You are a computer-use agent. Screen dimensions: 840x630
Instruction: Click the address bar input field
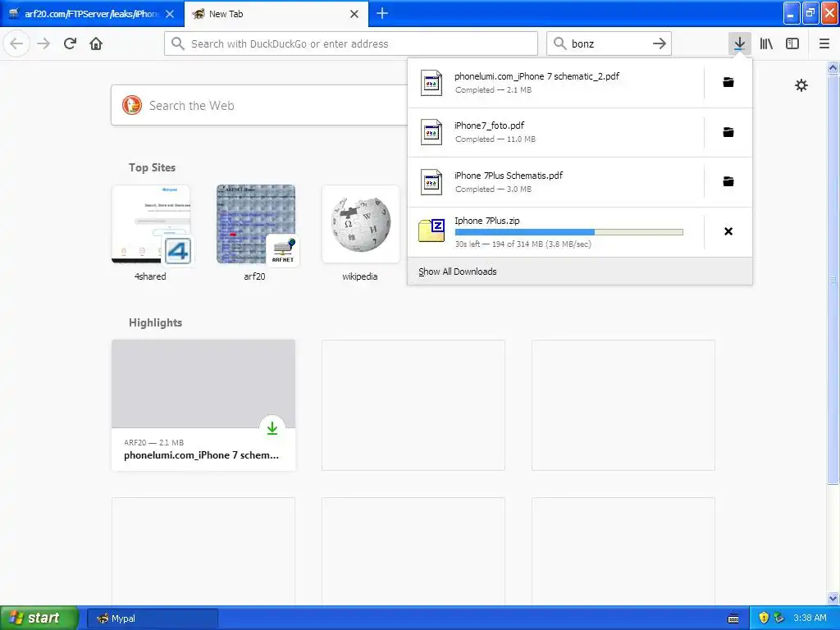pos(351,43)
